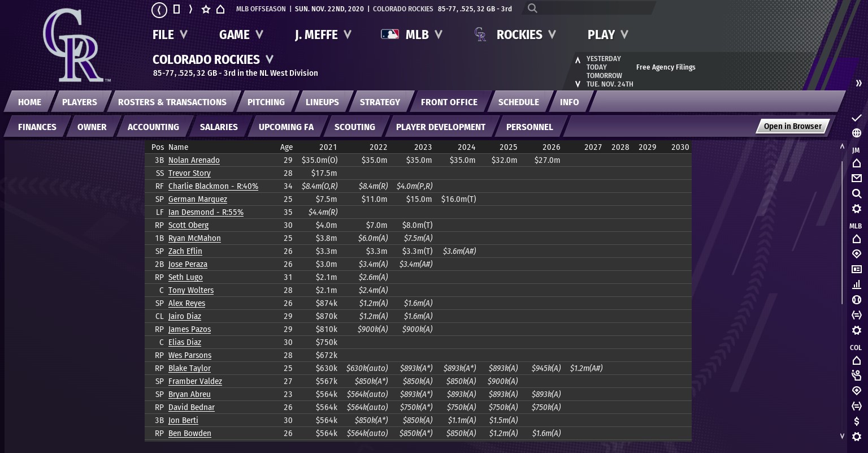Open the mail envelope icon in sidebar

point(856,178)
